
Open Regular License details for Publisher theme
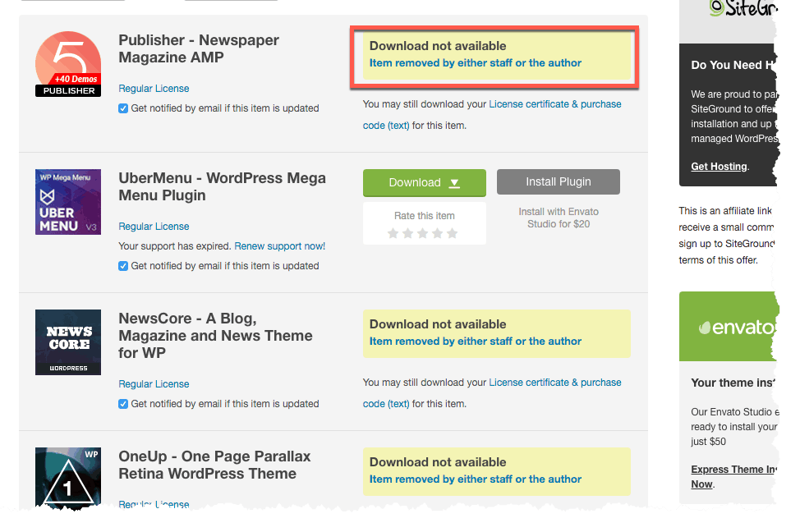154,88
